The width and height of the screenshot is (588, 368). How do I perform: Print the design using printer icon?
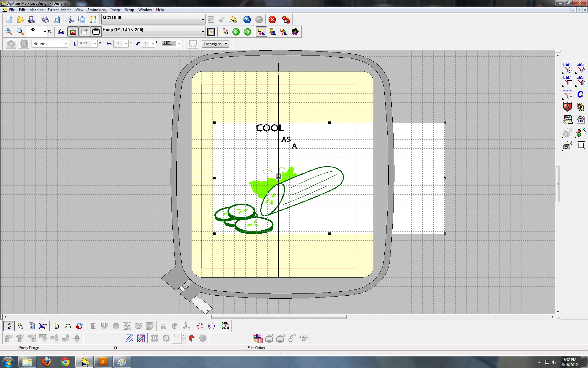tap(45, 20)
